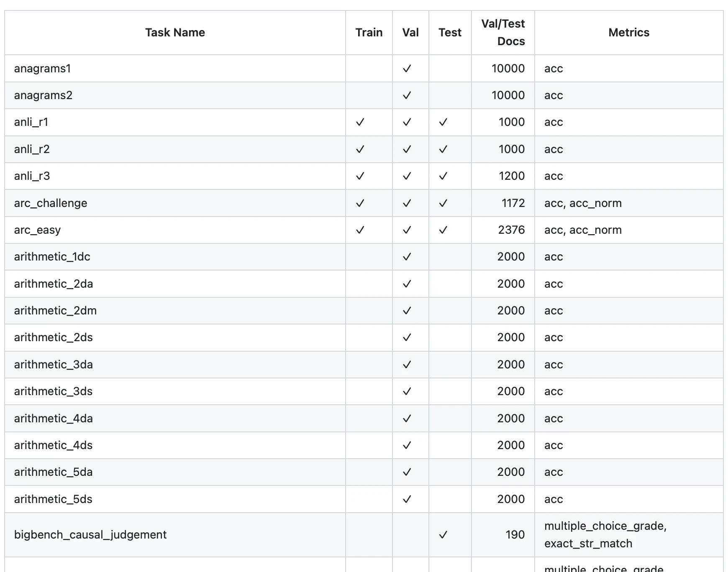This screenshot has width=728, height=572.
Task: Select the arithmetic_2dm task name
Action: [x=55, y=311]
